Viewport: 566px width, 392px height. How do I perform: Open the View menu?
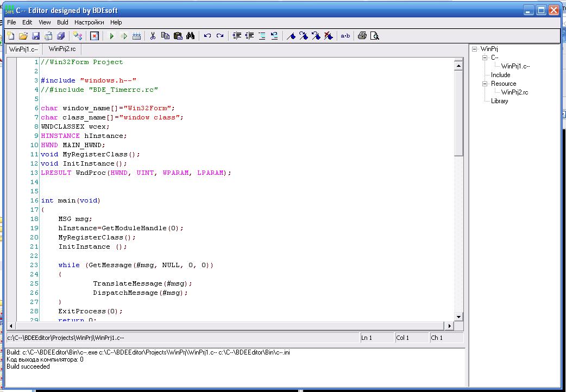[x=45, y=22]
